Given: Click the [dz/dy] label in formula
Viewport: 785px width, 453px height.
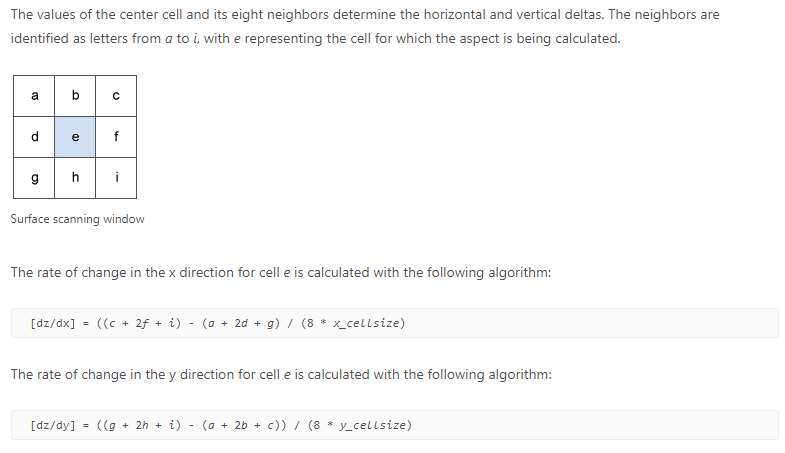Looking at the screenshot, I should [53, 425].
